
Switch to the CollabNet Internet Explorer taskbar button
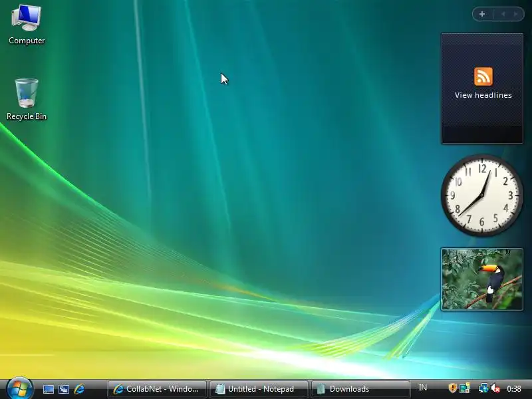point(157,389)
